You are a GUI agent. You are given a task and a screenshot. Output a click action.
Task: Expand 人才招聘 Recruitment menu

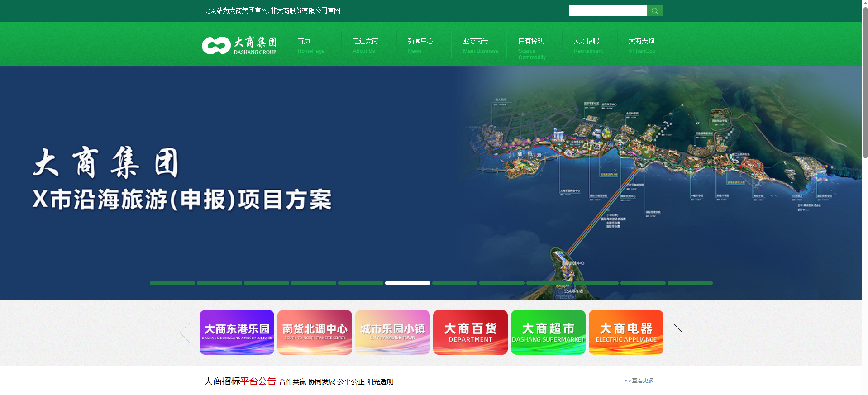[587, 45]
